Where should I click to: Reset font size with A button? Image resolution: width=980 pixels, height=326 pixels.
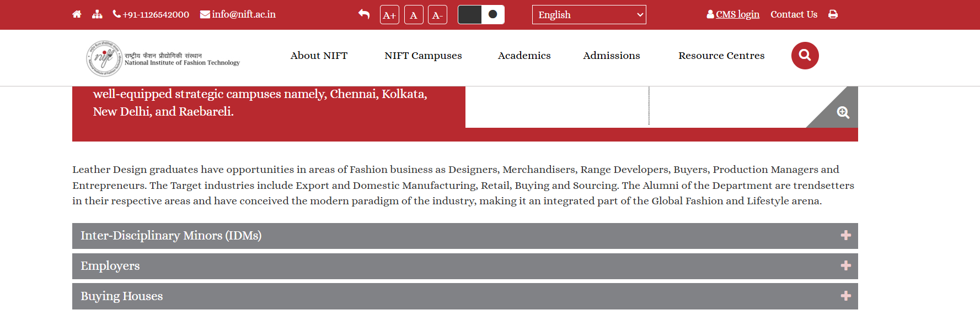[x=414, y=15]
